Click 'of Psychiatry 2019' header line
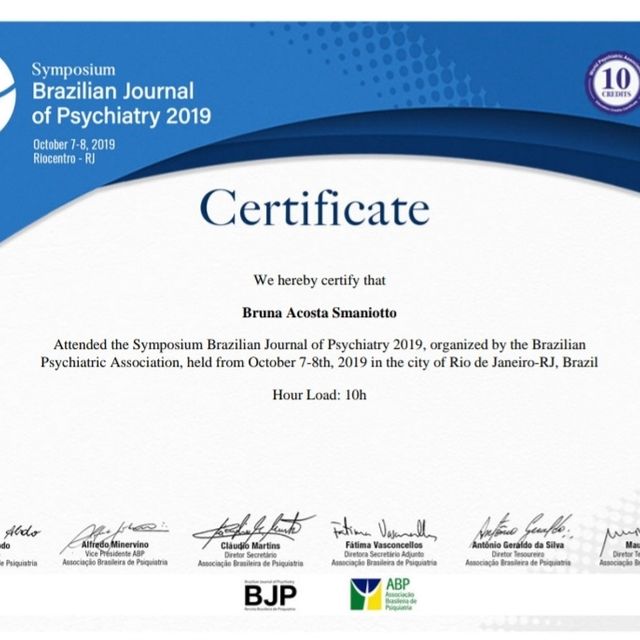Screen dimensions: 640x640 (121, 116)
